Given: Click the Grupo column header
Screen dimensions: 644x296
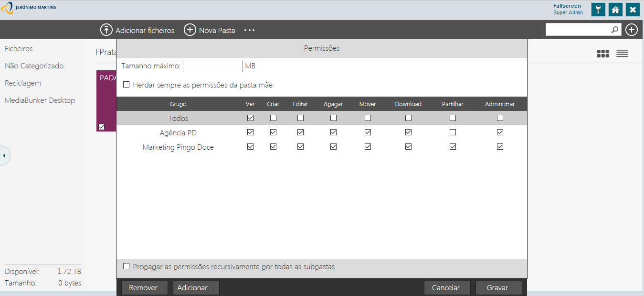Looking at the screenshot, I should point(178,104).
